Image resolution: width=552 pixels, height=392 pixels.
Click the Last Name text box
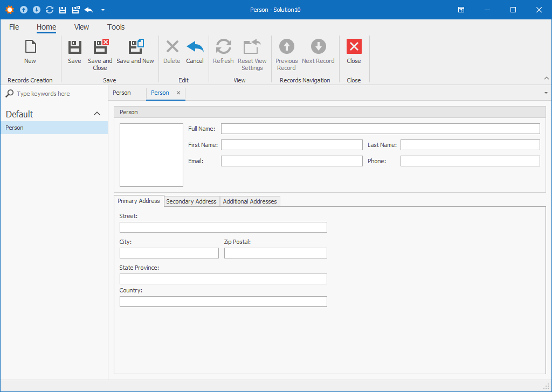[x=470, y=145]
